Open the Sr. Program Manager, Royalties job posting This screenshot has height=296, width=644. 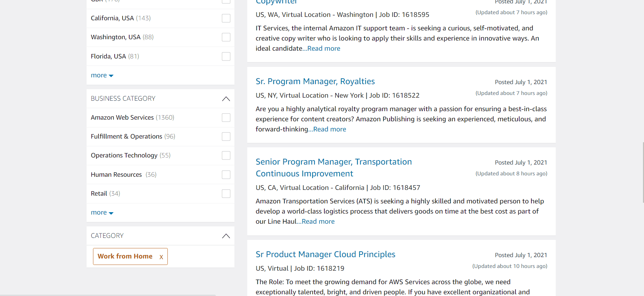pyautogui.click(x=315, y=81)
